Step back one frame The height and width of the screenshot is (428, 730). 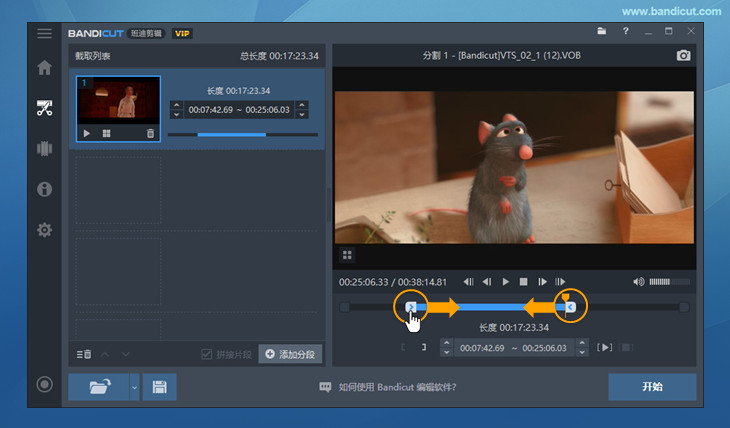(487, 282)
